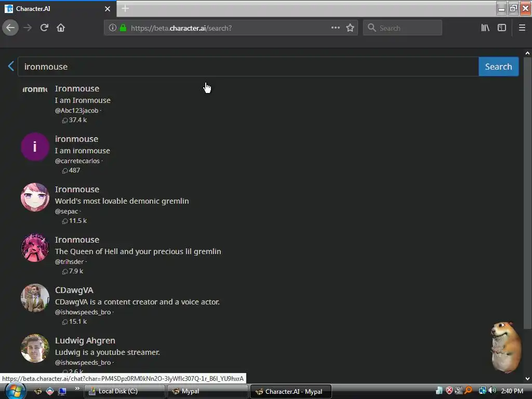532x399 pixels.
Task: Select the Character.AI browser tab
Action: pyautogui.click(x=58, y=9)
